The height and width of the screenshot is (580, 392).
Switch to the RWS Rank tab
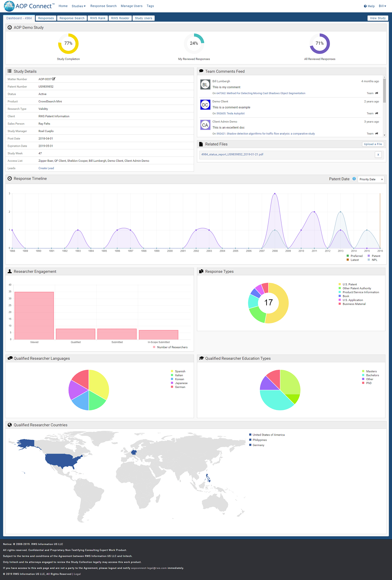pos(98,18)
